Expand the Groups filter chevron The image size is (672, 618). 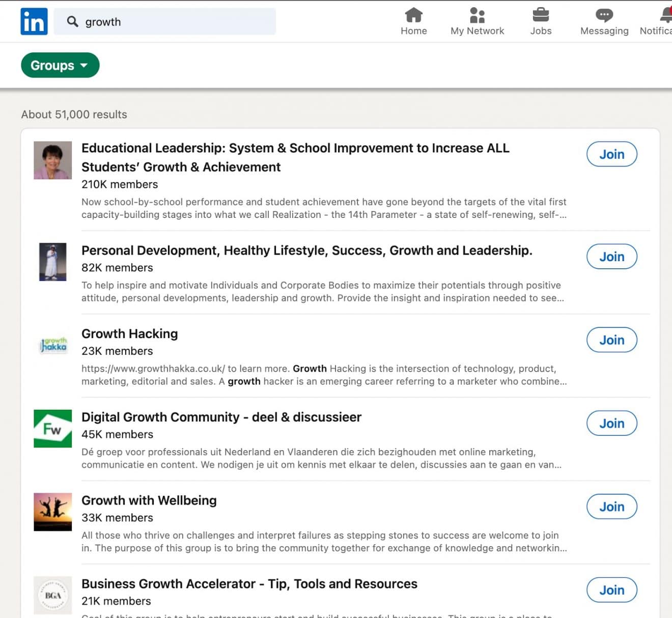tap(85, 66)
